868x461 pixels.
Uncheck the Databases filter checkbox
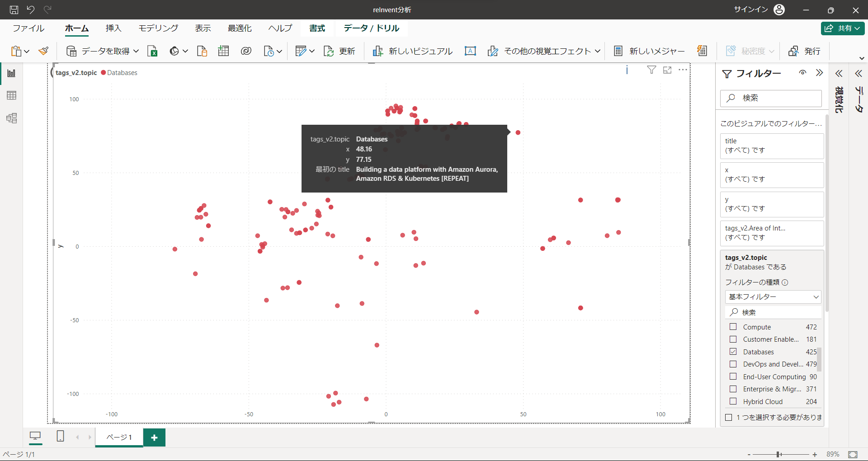(x=733, y=352)
